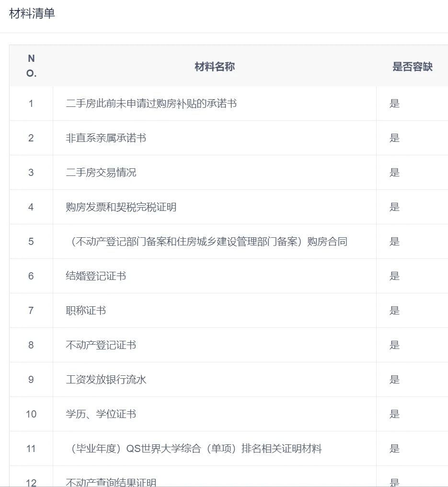Click 是 in the 不动产登记证书 row

pyautogui.click(x=394, y=345)
